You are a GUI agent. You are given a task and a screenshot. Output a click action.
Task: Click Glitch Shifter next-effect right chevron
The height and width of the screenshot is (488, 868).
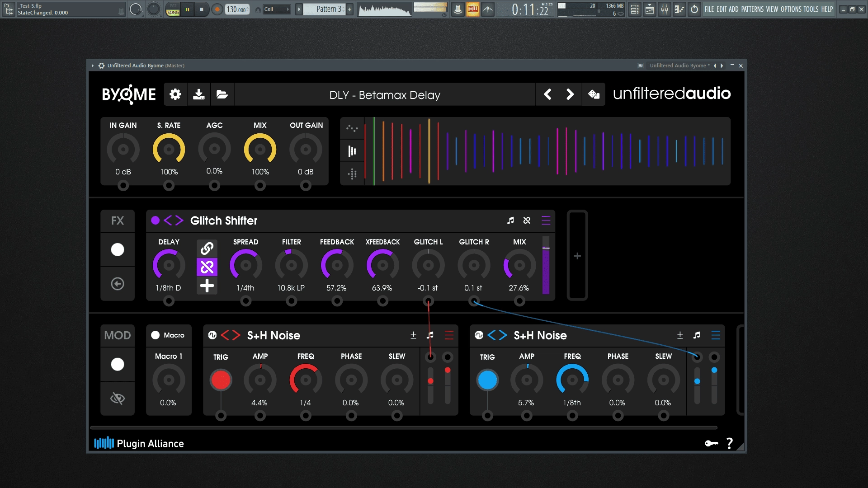(x=179, y=221)
